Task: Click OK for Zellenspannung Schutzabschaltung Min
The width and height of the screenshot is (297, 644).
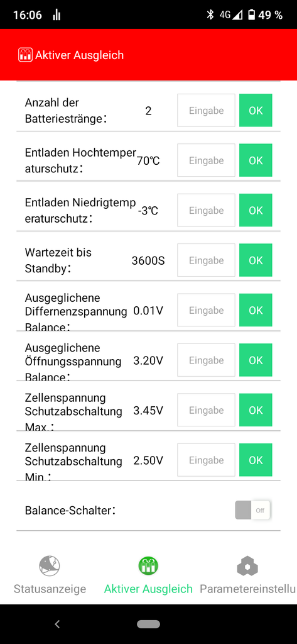Action: tap(256, 460)
